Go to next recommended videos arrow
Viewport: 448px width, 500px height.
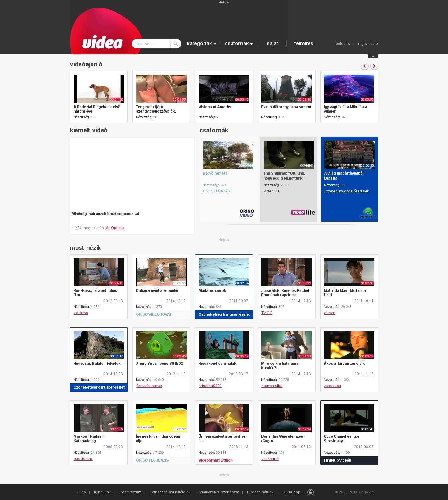point(374,66)
